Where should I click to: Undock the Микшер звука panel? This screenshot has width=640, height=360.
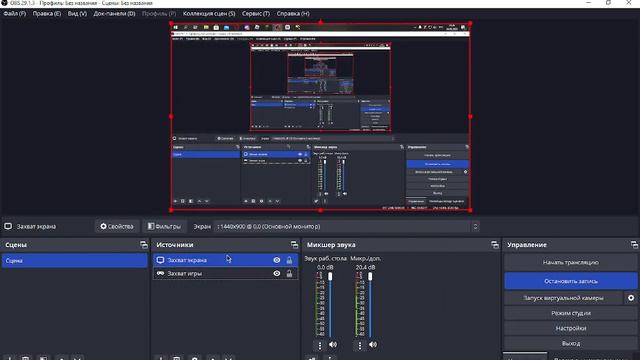(495, 245)
